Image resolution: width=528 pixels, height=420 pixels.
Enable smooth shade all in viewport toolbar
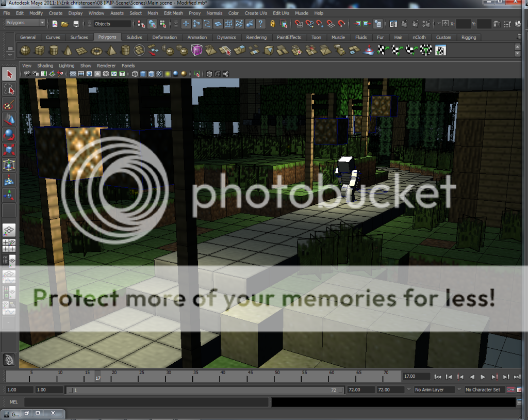click(x=143, y=74)
